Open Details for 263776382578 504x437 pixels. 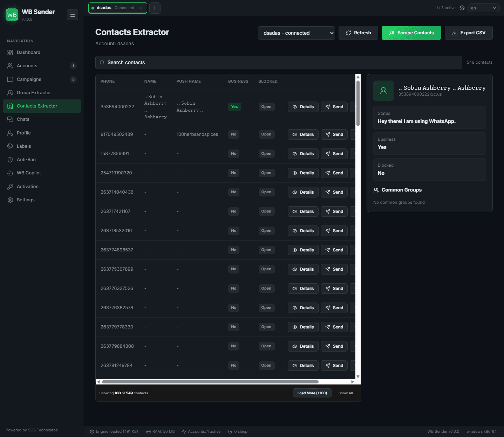(x=303, y=308)
